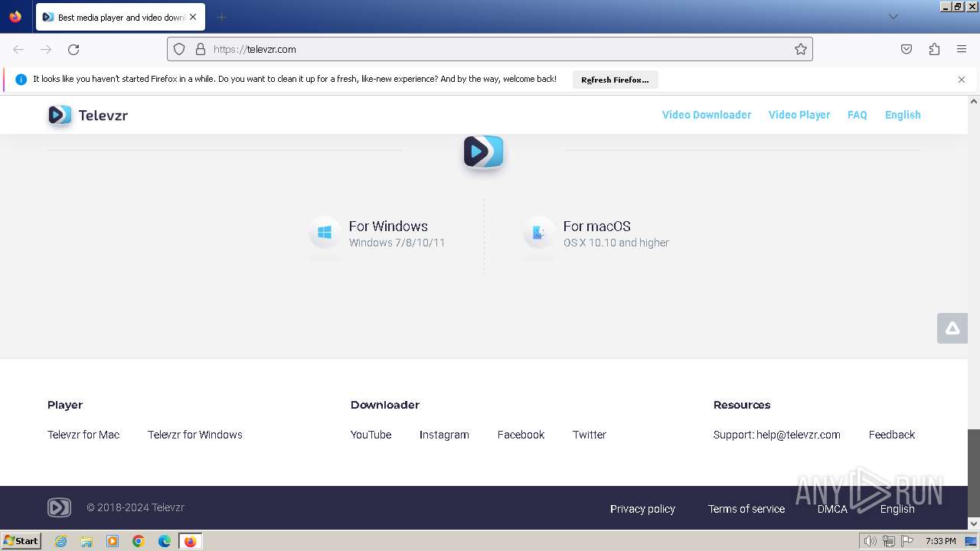Screen dimensions: 980x551
Task: Open Video Player navigation item
Action: tap(799, 115)
